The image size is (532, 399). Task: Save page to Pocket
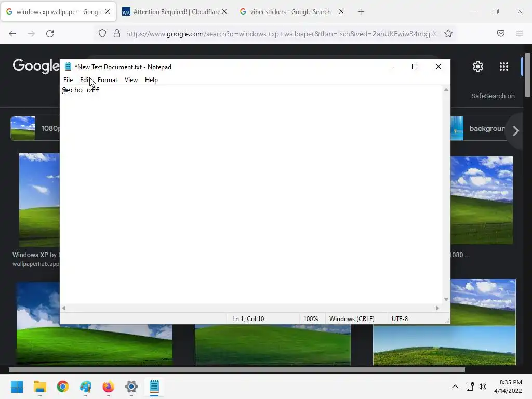tap(500, 33)
